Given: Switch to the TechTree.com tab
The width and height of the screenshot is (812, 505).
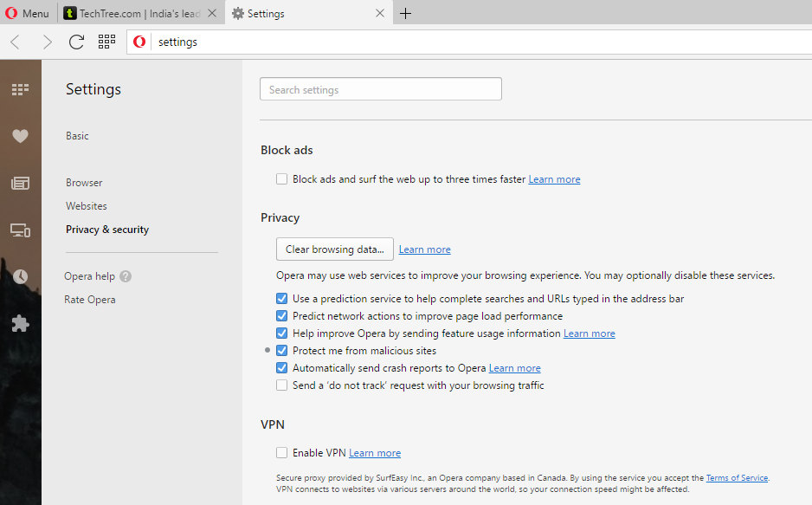Looking at the screenshot, I should [x=139, y=14].
